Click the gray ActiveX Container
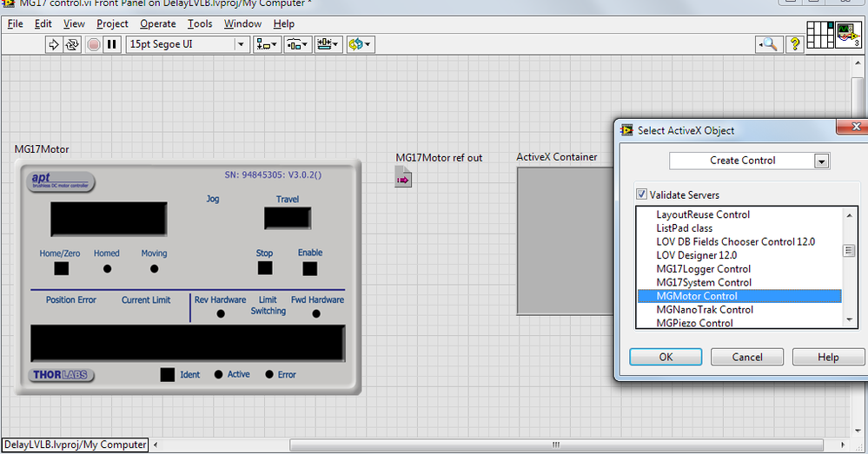 [x=565, y=241]
